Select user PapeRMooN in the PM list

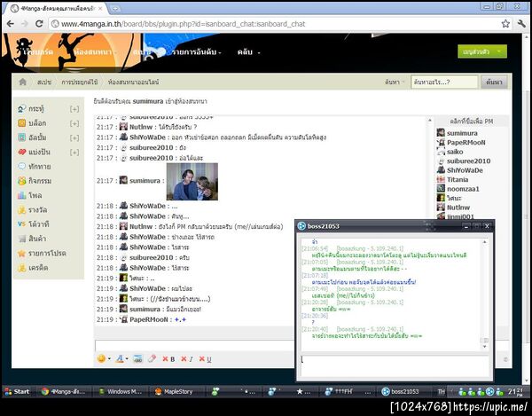465,143
